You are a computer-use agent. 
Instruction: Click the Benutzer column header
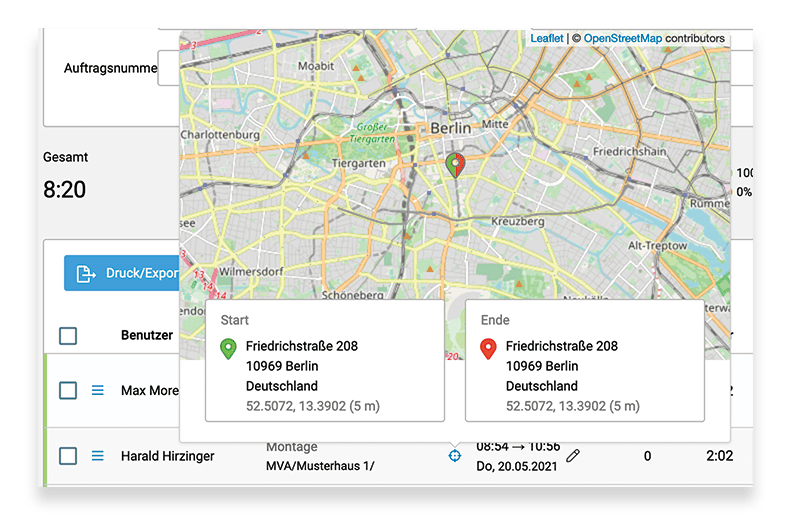(147, 335)
